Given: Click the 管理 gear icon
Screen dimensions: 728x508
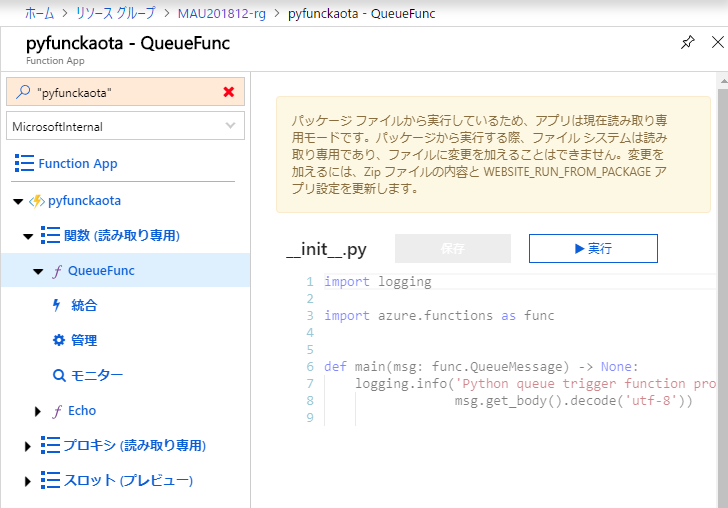Looking at the screenshot, I should [x=58, y=340].
